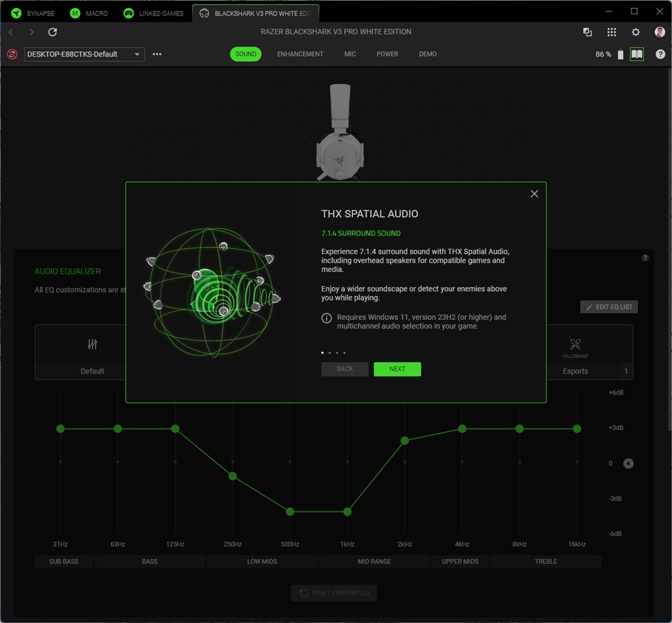The image size is (672, 623).
Task: Click the multi-window display icon in header
Action: (587, 32)
